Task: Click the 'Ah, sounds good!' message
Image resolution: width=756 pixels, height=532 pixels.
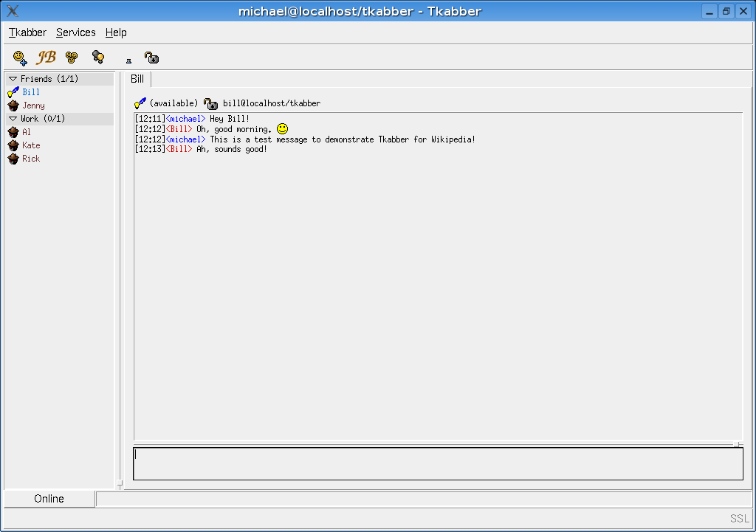Action: pos(231,149)
